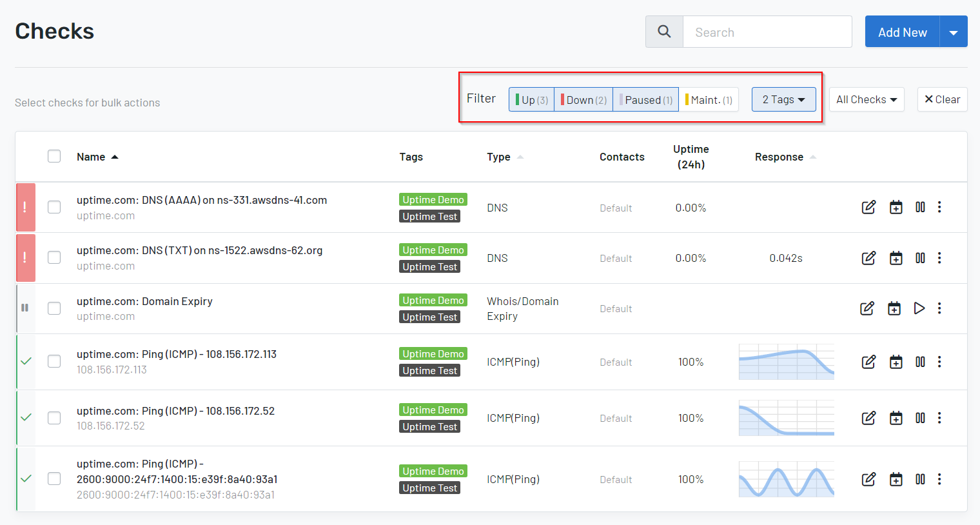This screenshot has width=980, height=525.
Task: Open the calendar schedule for the DNS (TXT) check
Action: (x=896, y=257)
